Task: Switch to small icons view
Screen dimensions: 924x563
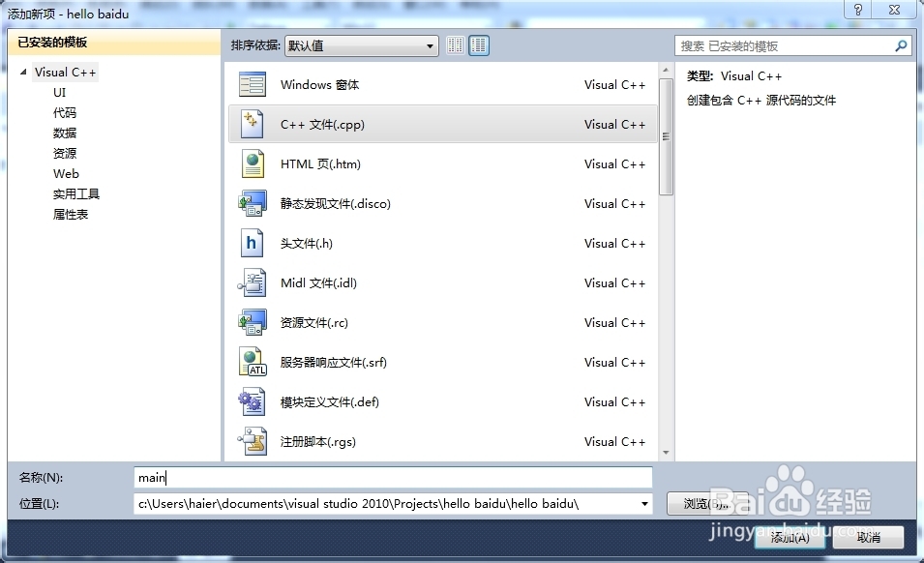Action: tap(455, 44)
